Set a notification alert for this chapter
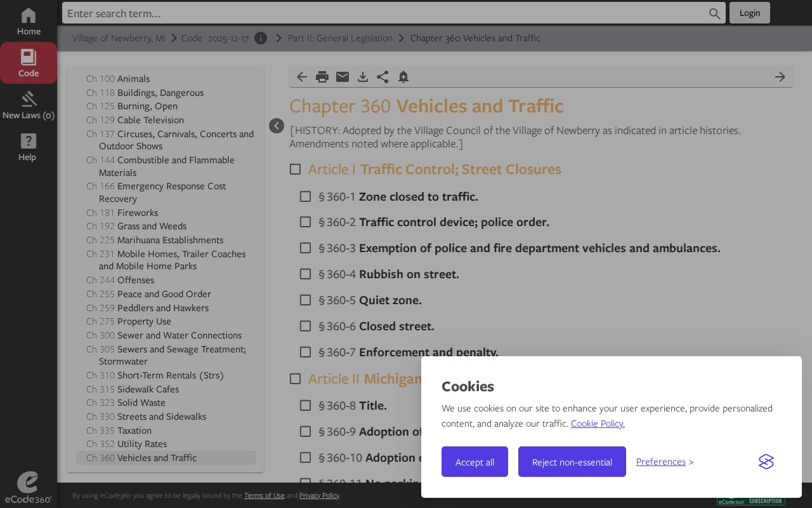The height and width of the screenshot is (508, 812). [403, 77]
